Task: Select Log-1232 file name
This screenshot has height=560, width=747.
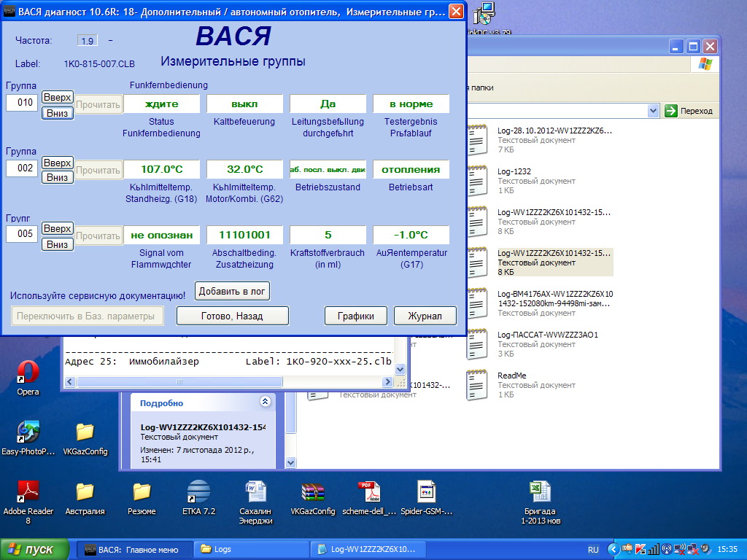Action: [x=514, y=171]
